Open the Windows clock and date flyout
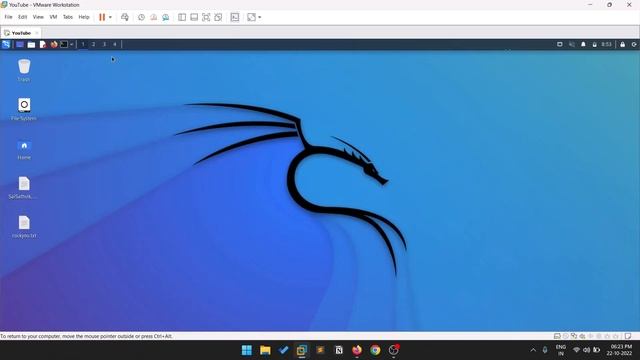The image size is (640, 360). (620, 350)
